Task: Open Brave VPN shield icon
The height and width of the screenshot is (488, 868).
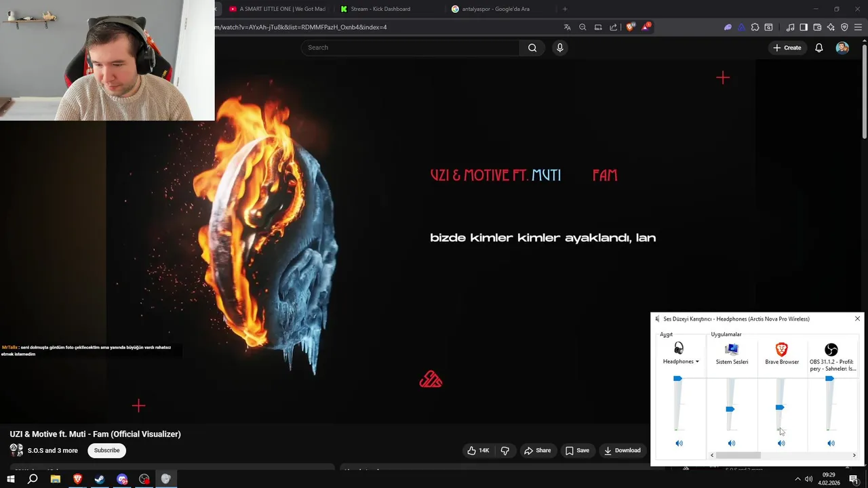Action: coord(844,27)
